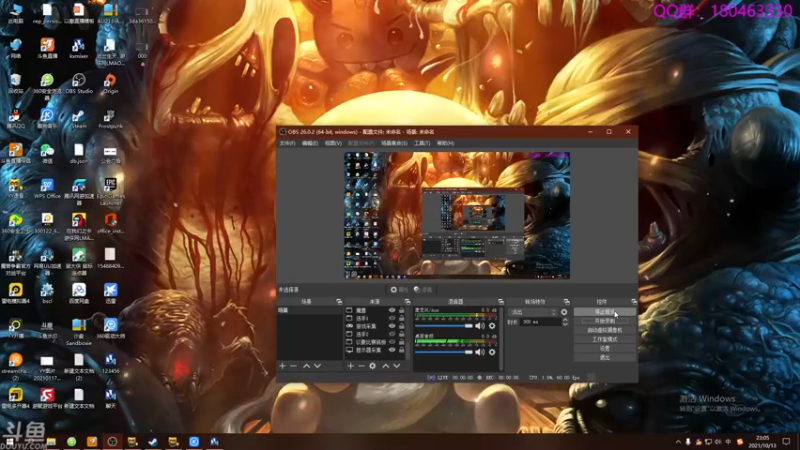The height and width of the screenshot is (450, 800).
Task: Increase the 300 ms duration with up stepper
Action: (565, 320)
